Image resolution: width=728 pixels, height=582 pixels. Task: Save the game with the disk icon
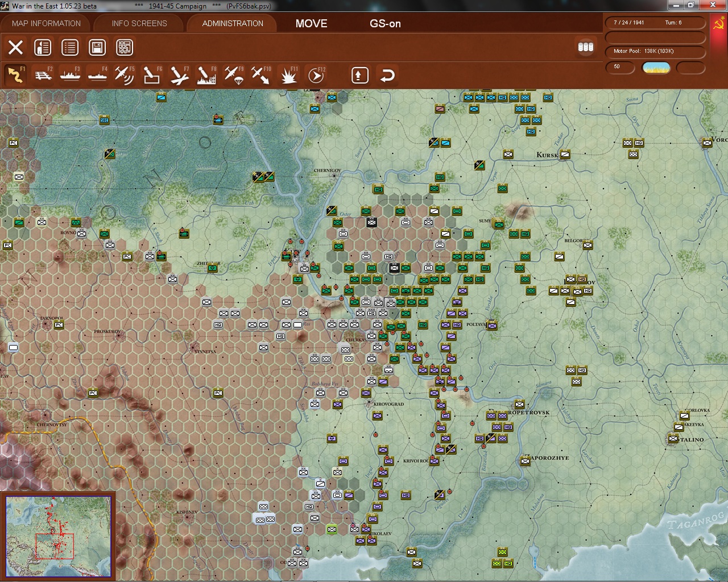pos(97,47)
